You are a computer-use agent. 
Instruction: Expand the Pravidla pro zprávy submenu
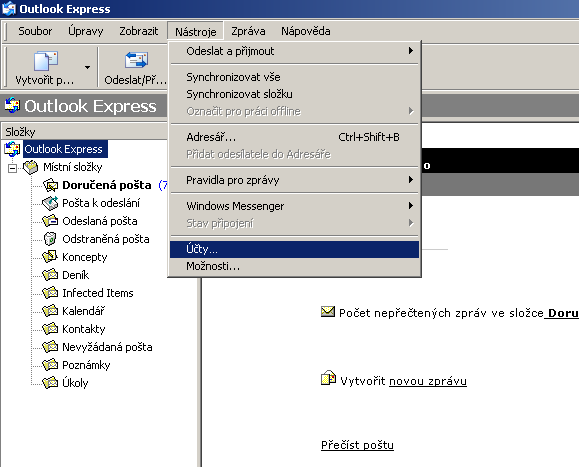(x=294, y=180)
